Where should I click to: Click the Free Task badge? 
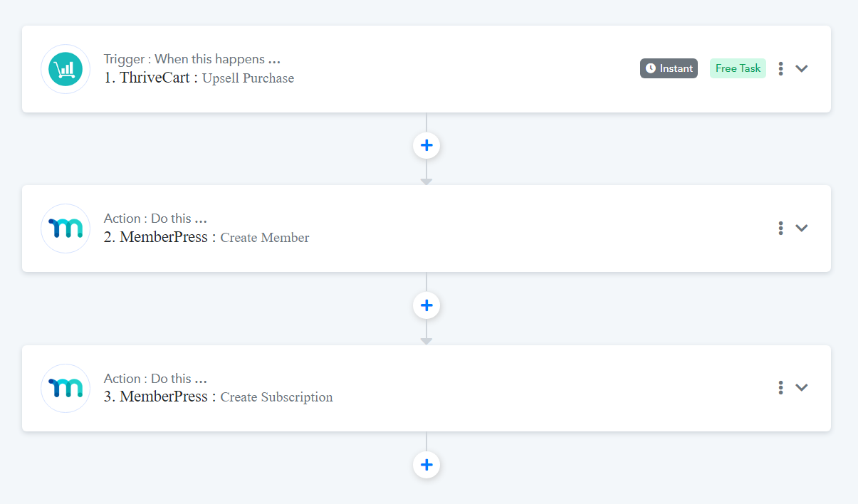738,68
